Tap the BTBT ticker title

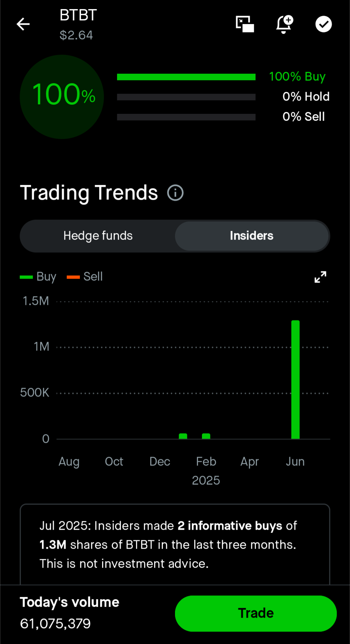(x=78, y=15)
